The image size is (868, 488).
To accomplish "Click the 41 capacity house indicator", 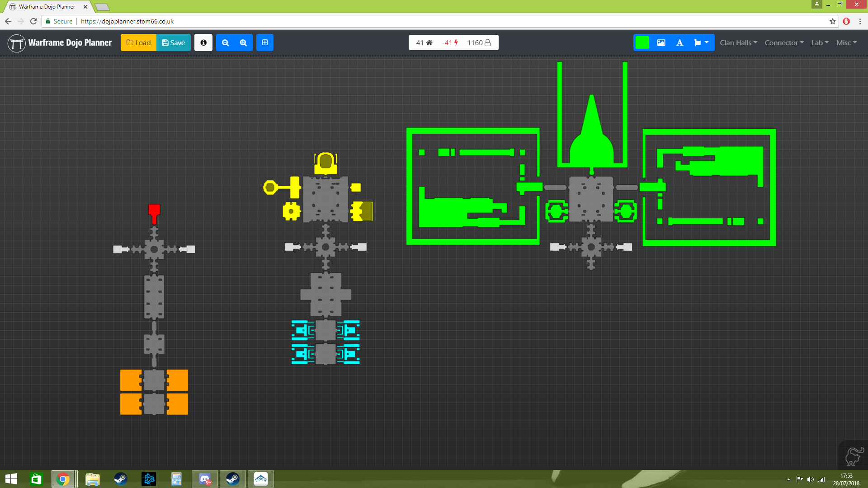I will (424, 42).
